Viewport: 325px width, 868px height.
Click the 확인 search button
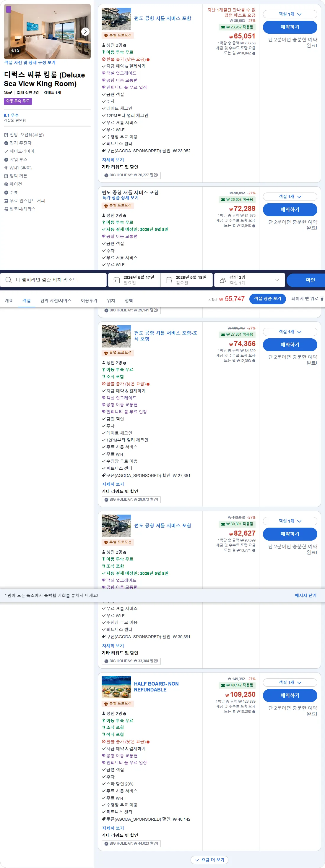click(306, 280)
